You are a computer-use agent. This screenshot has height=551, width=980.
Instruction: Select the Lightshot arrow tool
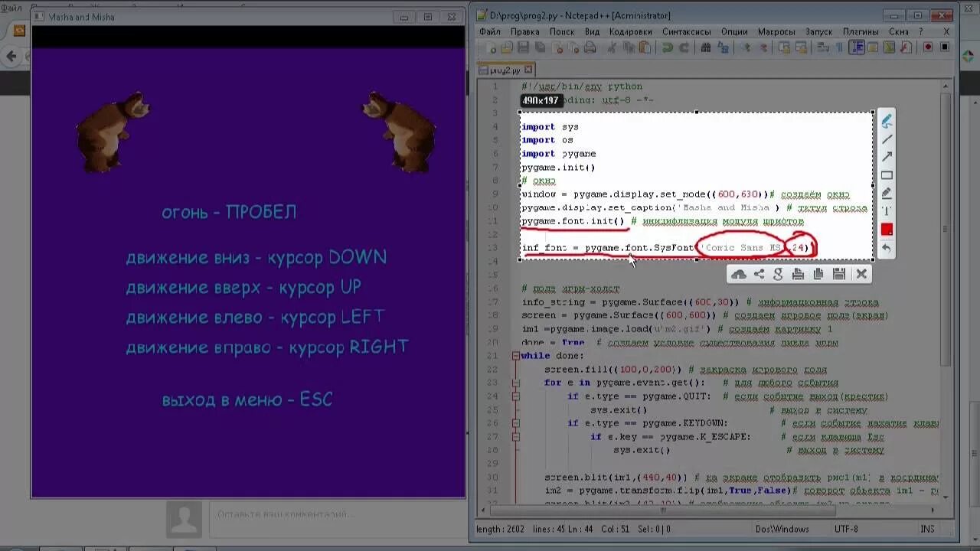pyautogui.click(x=887, y=157)
